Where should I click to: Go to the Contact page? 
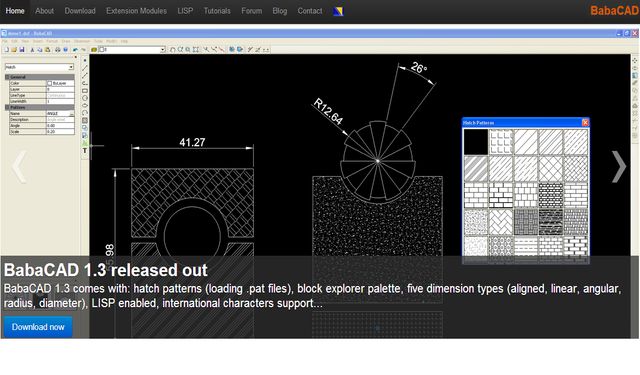click(x=310, y=11)
